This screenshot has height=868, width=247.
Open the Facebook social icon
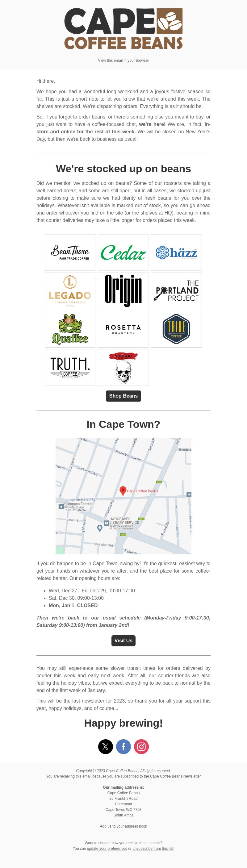123,746
